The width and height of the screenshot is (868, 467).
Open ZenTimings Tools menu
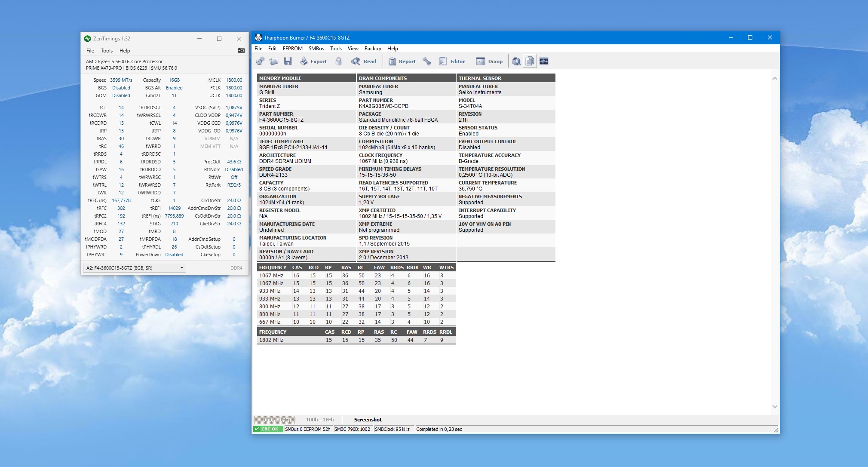tap(107, 51)
